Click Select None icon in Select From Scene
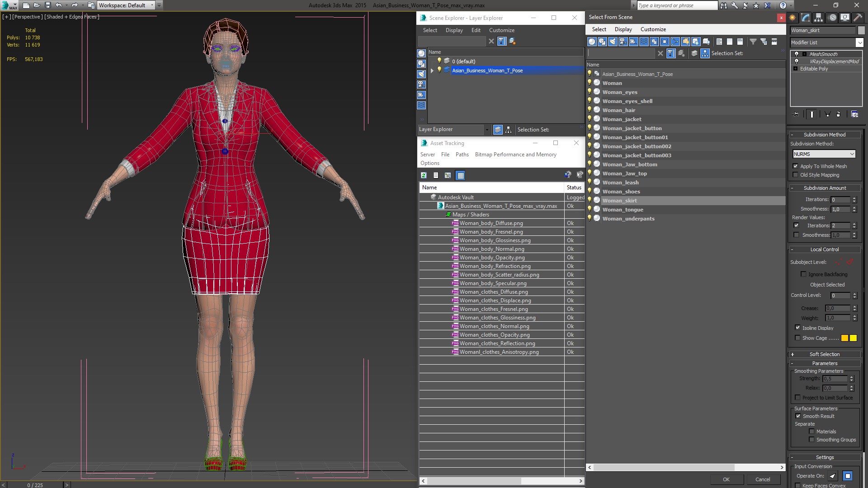Viewport: 868px width, 488px height. (730, 42)
